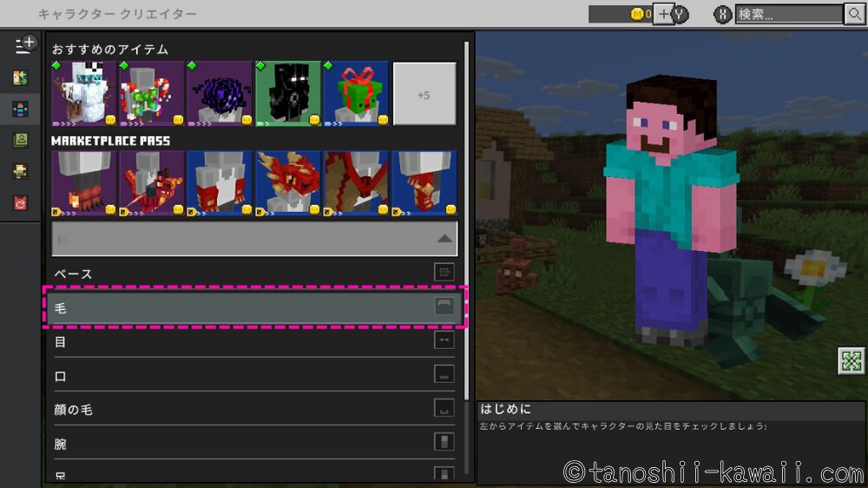Viewport: 868px width, 488px height.
Task: Select the green gift box thumbnail
Action: (x=356, y=94)
